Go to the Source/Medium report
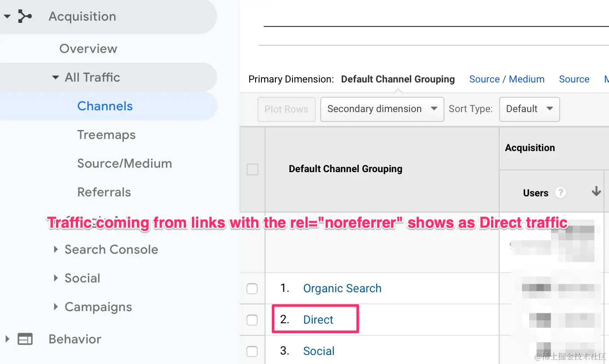 [124, 164]
